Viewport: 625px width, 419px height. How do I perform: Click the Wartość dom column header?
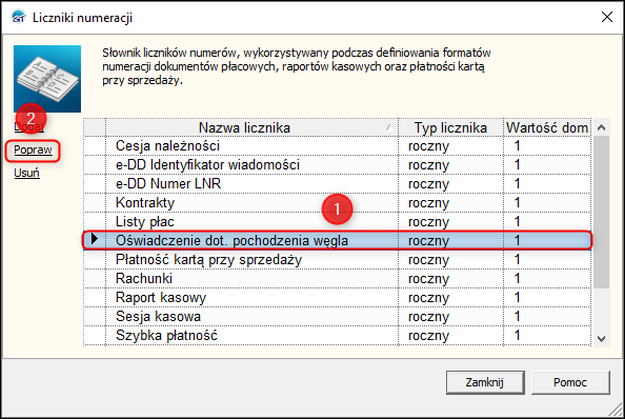pyautogui.click(x=546, y=128)
